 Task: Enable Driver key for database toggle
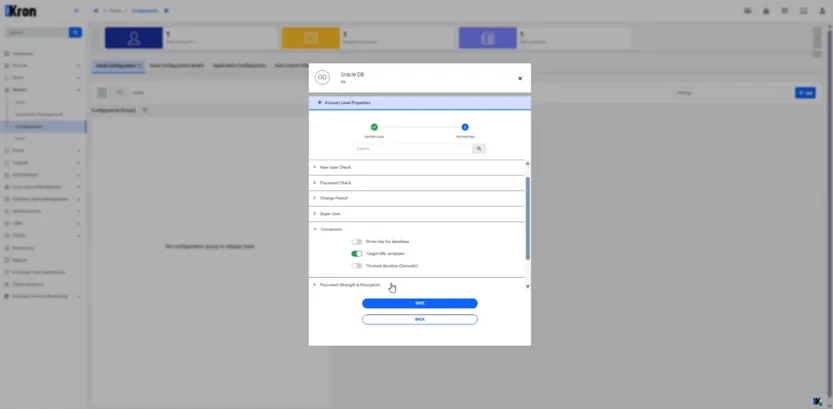[x=356, y=242]
